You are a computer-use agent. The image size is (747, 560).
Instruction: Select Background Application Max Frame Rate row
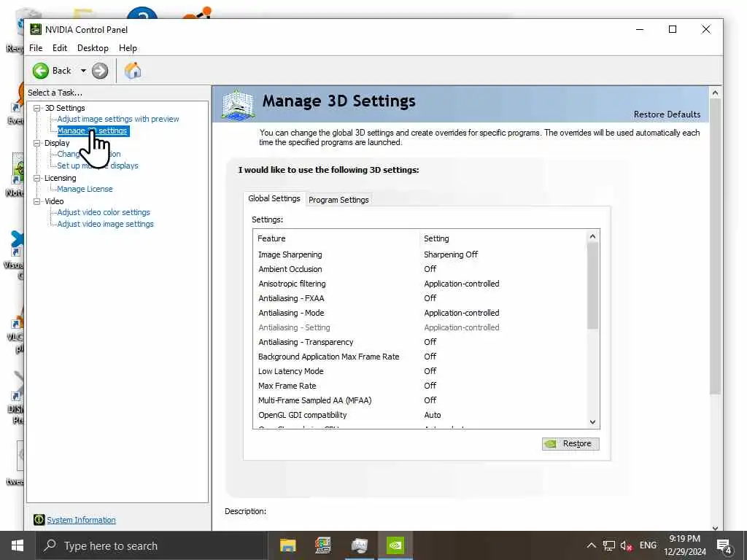coord(420,357)
